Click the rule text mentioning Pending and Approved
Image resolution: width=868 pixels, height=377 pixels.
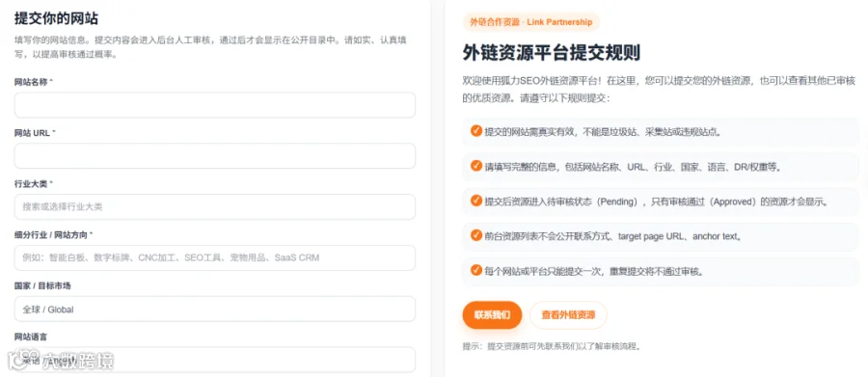[657, 202]
